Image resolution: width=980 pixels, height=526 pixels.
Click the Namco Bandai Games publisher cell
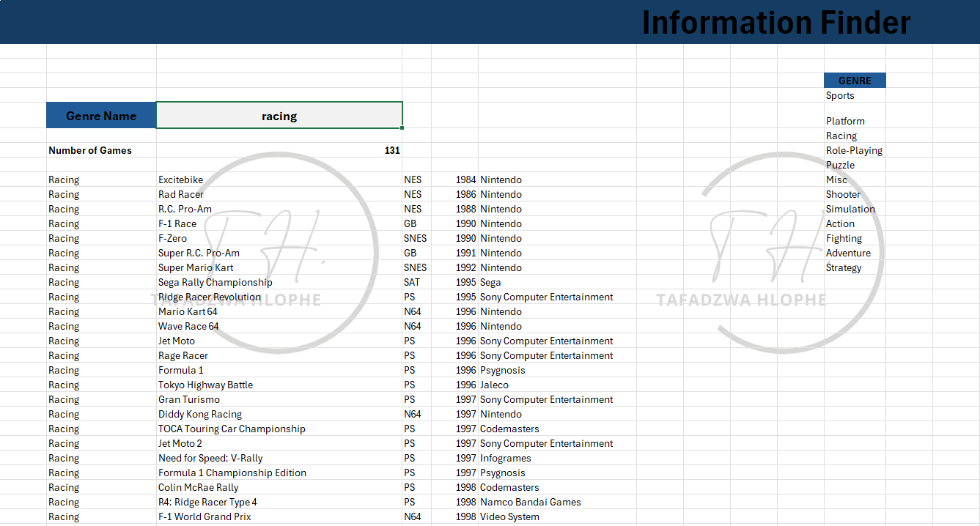(x=530, y=502)
